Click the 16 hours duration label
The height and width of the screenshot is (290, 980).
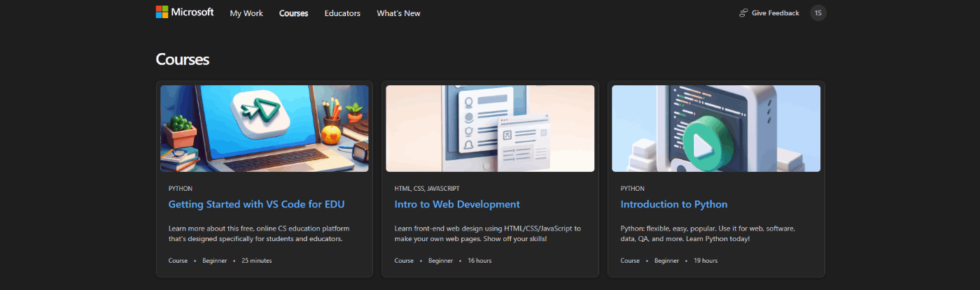coord(479,261)
